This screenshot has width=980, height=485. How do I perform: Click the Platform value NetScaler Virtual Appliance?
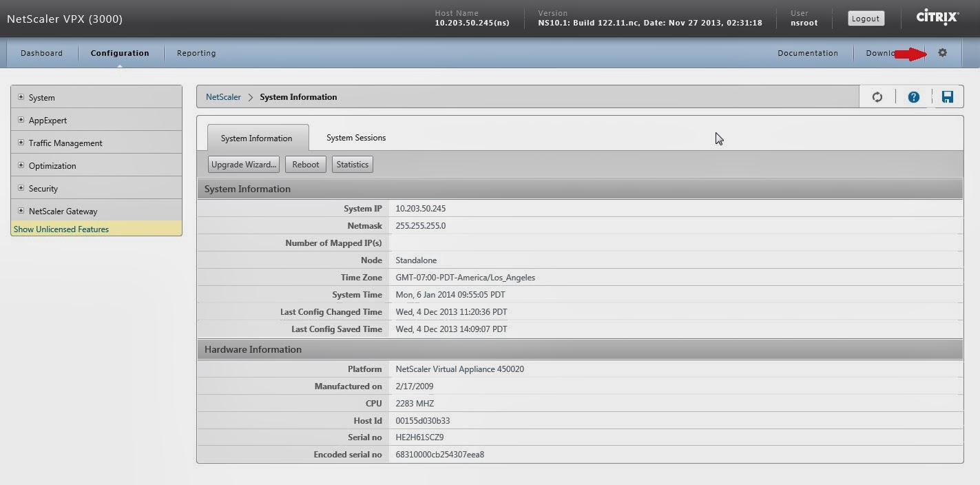click(459, 369)
